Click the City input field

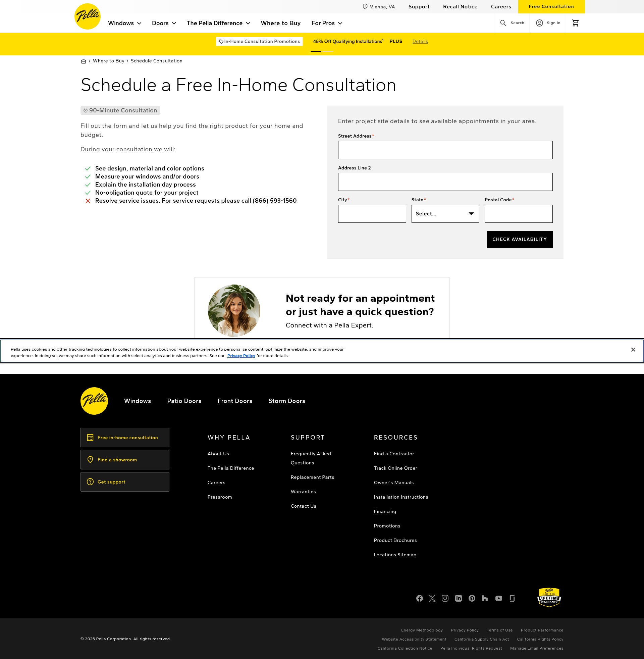pyautogui.click(x=372, y=214)
